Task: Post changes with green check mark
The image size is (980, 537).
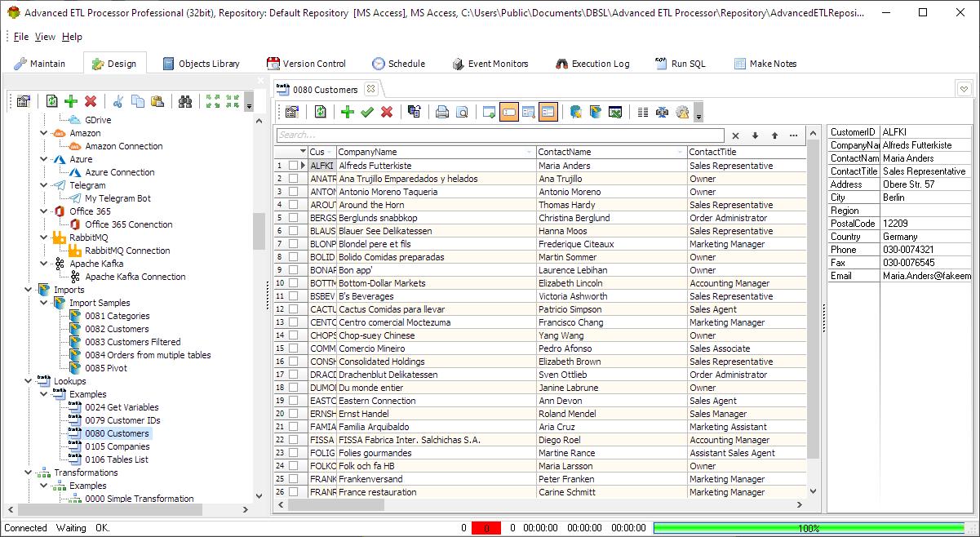Action: coord(367,112)
